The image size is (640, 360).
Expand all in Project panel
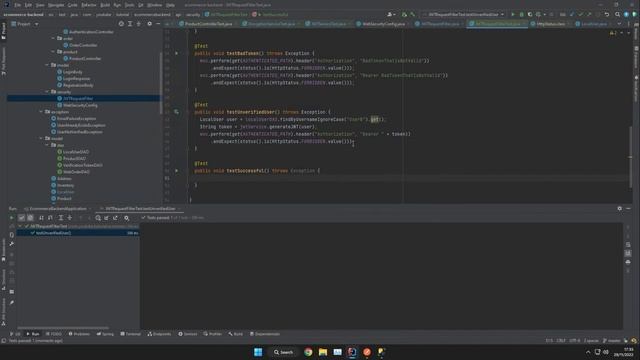coord(130,24)
